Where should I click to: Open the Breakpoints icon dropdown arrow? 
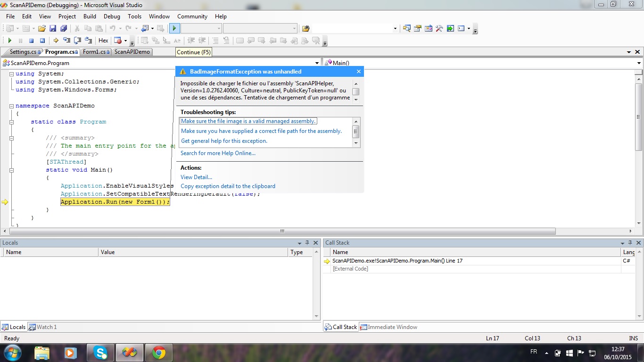click(125, 41)
